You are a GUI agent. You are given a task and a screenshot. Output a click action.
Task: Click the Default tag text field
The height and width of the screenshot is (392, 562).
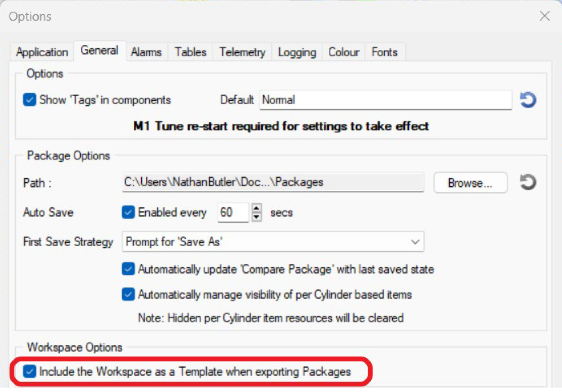point(385,100)
